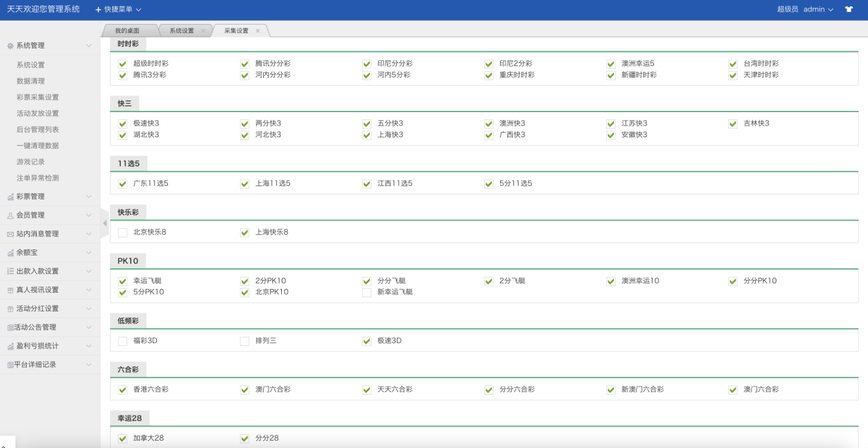The width and height of the screenshot is (868, 448).
Task: Open the admin user dropdown
Action: pyautogui.click(x=818, y=9)
